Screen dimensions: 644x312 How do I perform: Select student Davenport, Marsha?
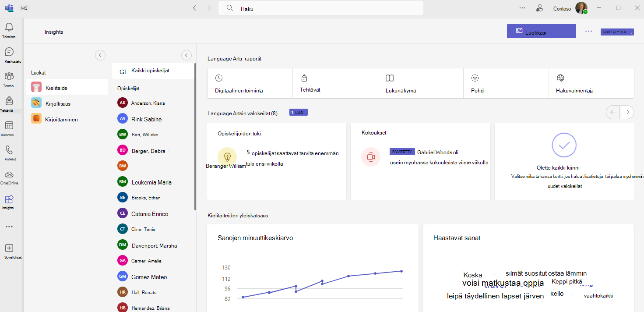pyautogui.click(x=153, y=245)
